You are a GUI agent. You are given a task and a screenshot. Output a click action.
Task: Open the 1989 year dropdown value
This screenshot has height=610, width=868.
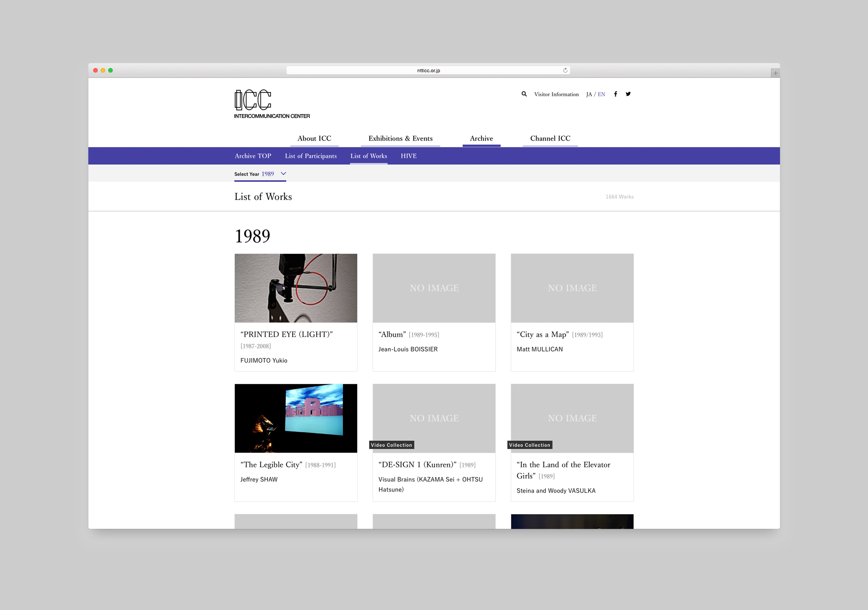[x=268, y=174]
